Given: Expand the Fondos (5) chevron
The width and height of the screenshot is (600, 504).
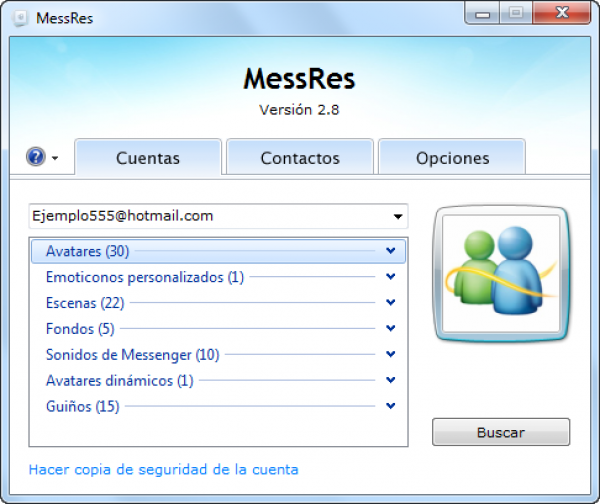Looking at the screenshot, I should point(391,328).
